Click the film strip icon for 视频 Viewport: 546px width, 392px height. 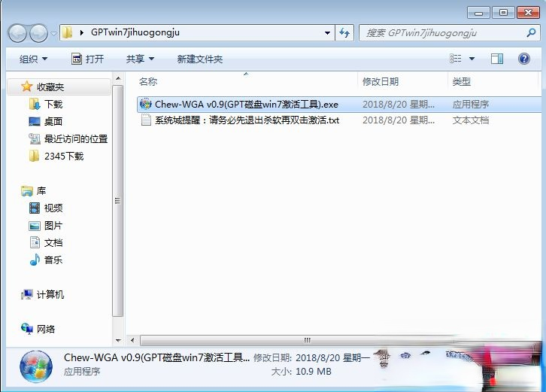tap(35, 208)
